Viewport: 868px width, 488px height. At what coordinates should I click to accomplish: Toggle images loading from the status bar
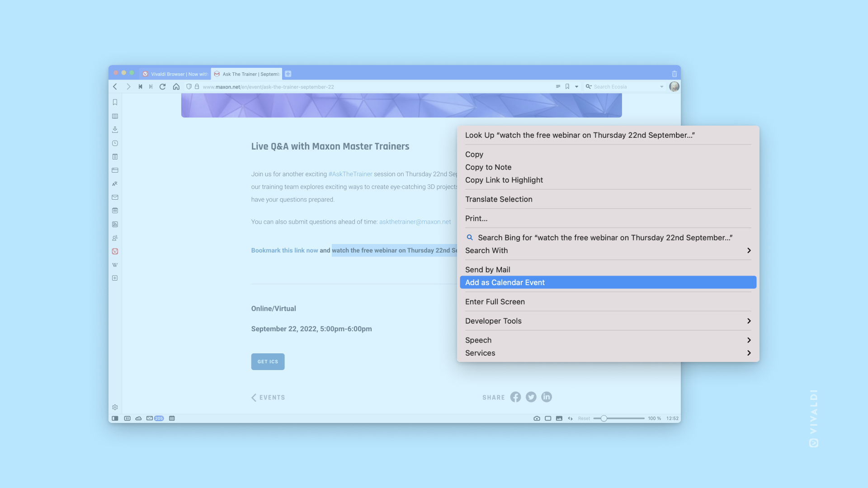(x=559, y=418)
